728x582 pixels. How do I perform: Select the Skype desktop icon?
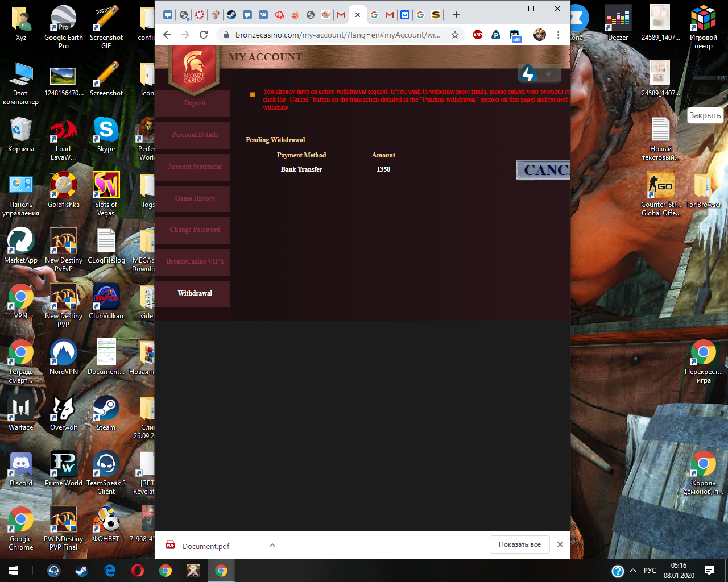(x=106, y=135)
